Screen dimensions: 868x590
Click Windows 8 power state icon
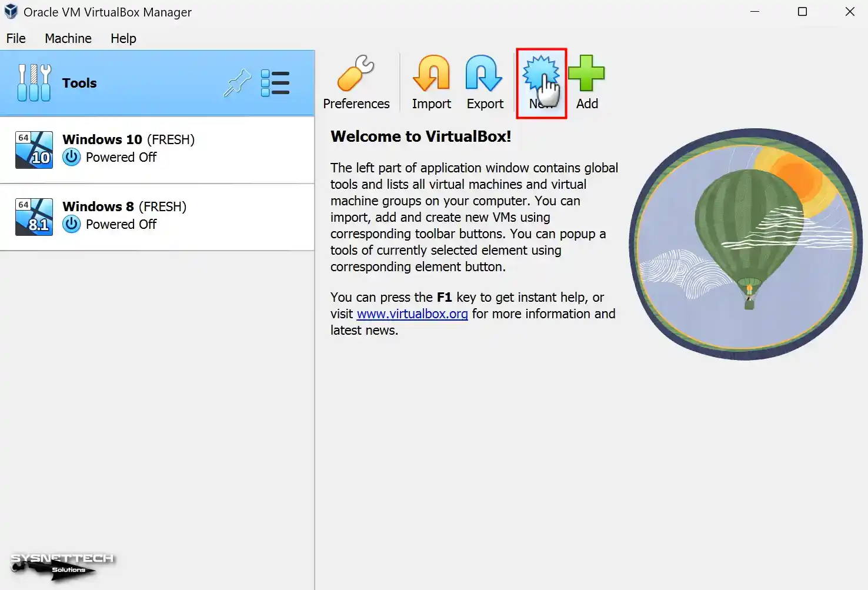[x=72, y=224]
